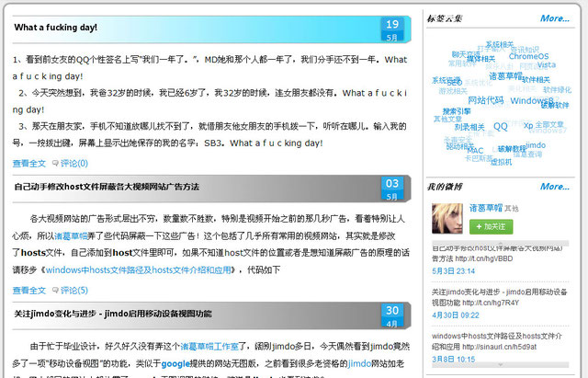Read full post 查看全文 under first article

(x=28, y=164)
